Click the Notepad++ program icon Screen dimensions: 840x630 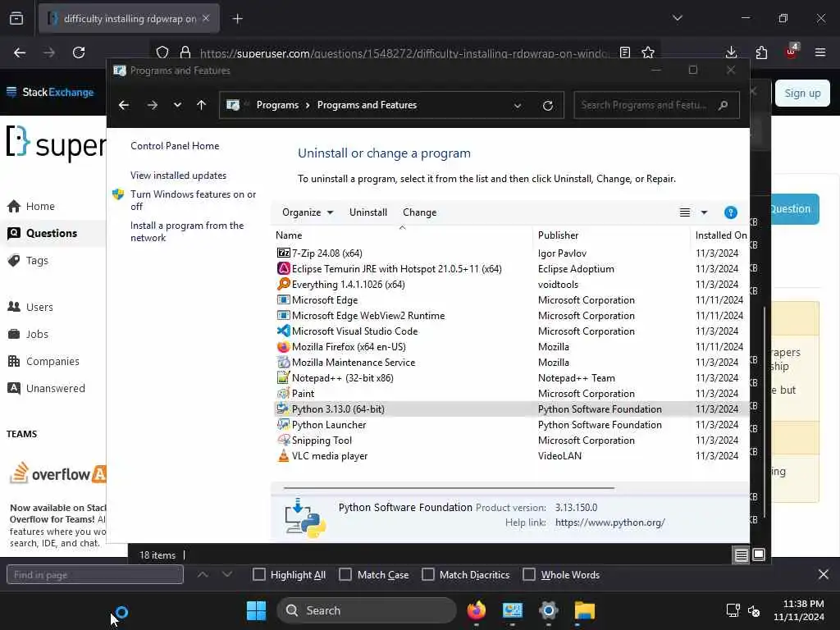pyautogui.click(x=283, y=377)
